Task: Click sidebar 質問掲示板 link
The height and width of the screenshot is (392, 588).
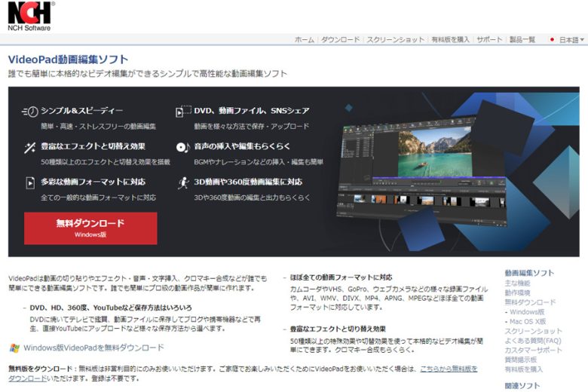Action: pos(520,360)
